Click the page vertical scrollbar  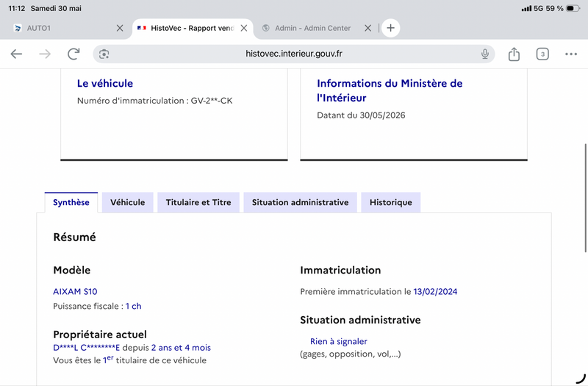[x=585, y=198]
